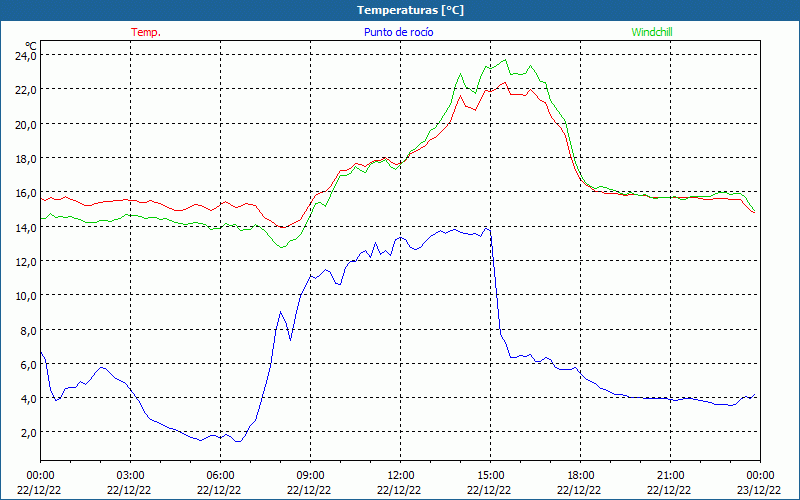Click the "21:00" time axis label

point(670,476)
